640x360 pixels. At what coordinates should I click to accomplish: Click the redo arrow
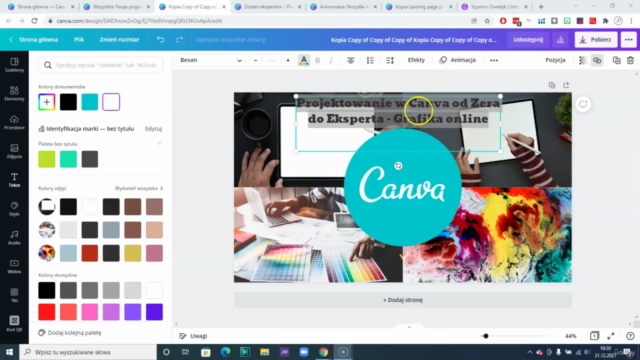point(179,40)
